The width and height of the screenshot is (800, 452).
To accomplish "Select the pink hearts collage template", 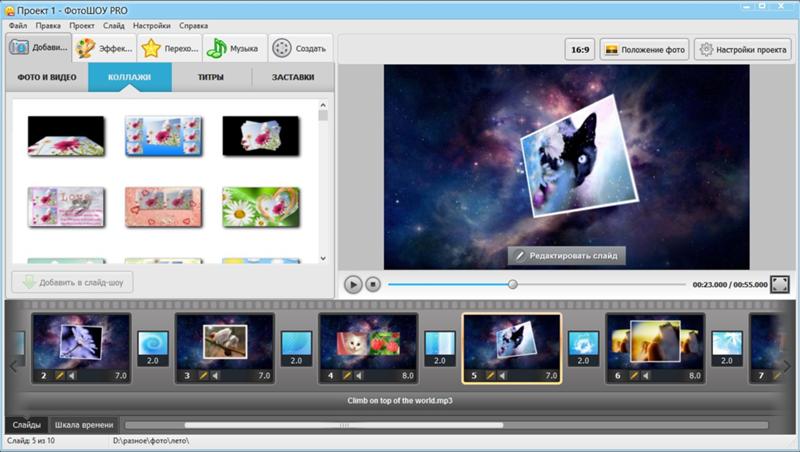I will 164,207.
